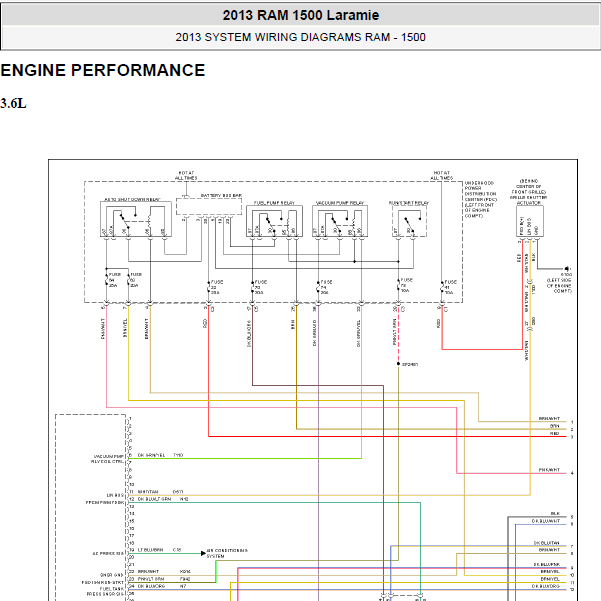Click the 'BATTERY BUS BAR' label
601x601 pixels.
(x=221, y=195)
